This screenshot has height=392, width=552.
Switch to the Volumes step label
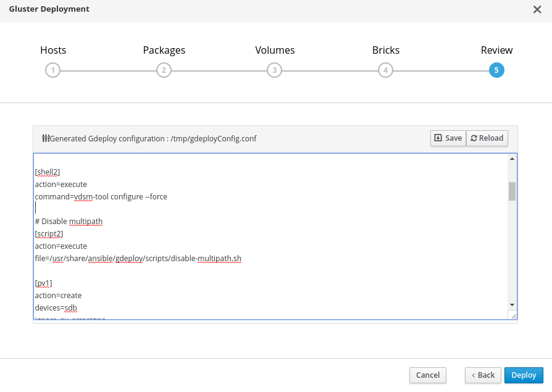point(275,51)
